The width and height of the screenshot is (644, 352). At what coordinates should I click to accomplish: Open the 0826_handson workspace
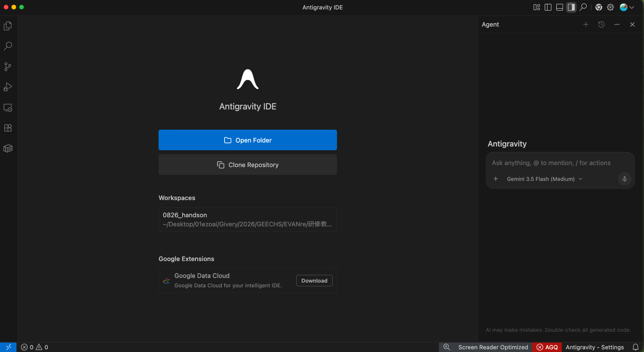coord(248,220)
